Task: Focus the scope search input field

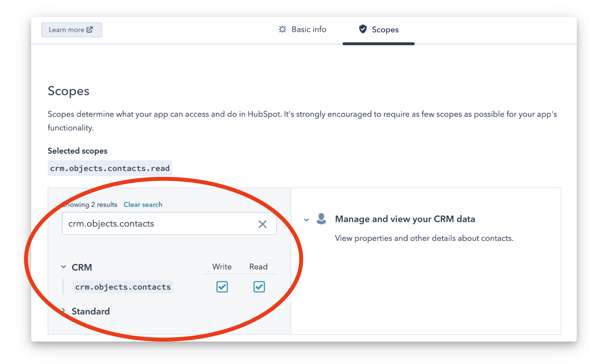Action: (x=158, y=224)
